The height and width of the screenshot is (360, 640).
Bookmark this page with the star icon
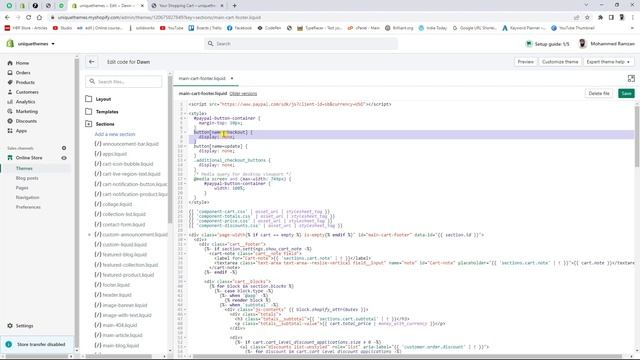[x=587, y=18]
